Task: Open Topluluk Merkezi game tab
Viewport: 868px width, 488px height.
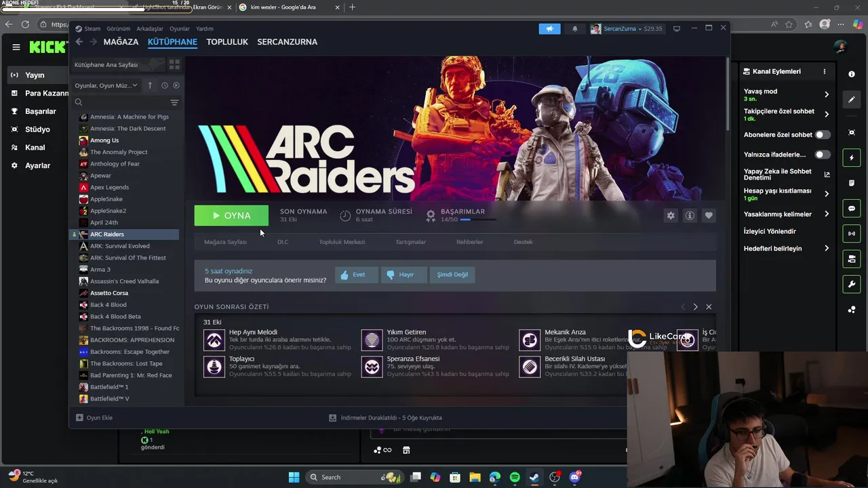Action: (342, 242)
